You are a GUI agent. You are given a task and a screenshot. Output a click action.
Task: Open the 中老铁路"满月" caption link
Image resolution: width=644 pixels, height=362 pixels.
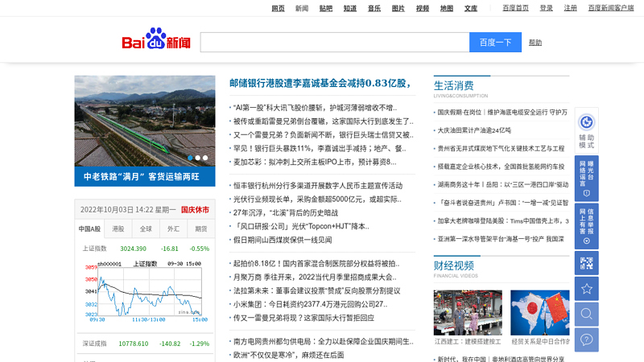coord(142,176)
